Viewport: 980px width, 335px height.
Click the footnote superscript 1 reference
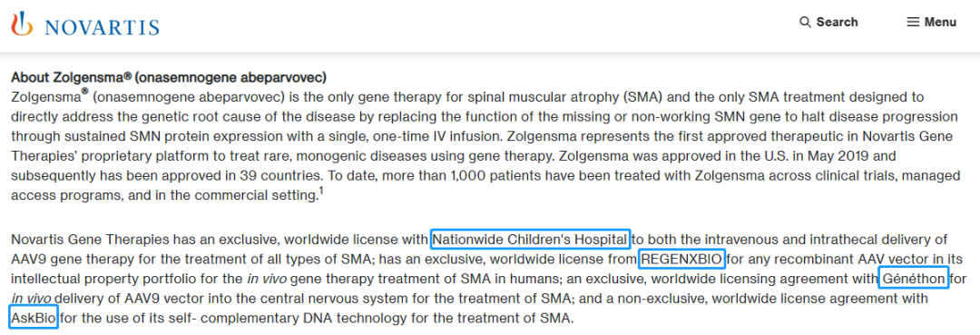click(320, 192)
